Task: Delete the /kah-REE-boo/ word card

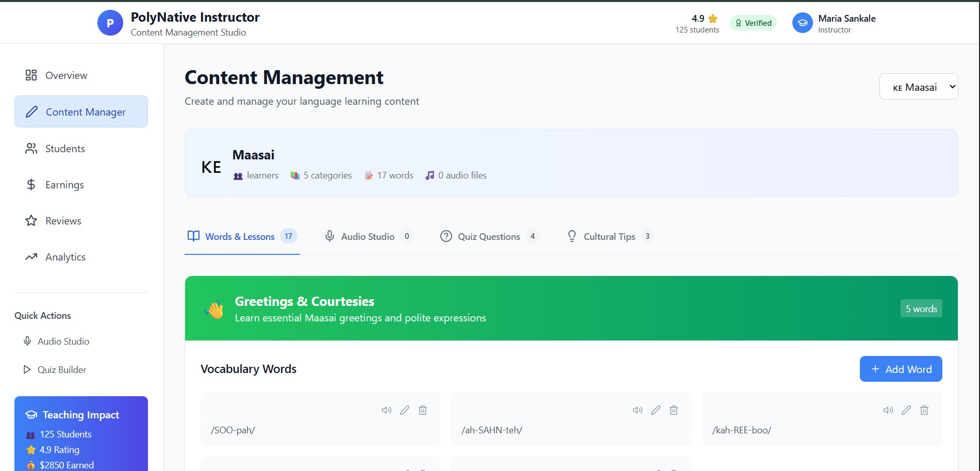Action: tap(924, 410)
